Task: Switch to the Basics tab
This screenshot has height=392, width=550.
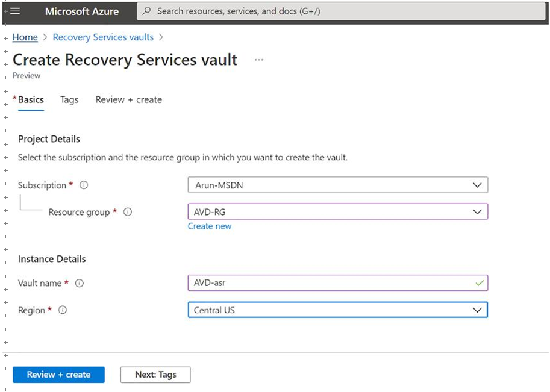Action: tap(31, 100)
